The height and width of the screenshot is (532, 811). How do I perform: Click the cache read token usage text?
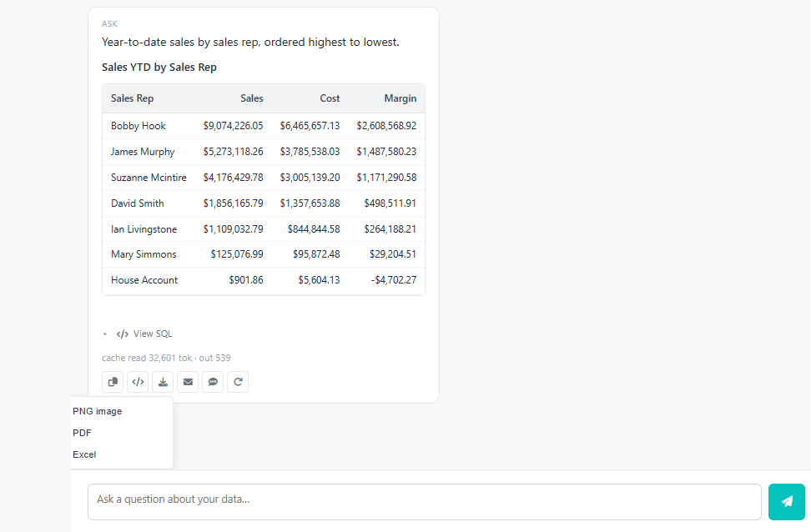point(166,358)
